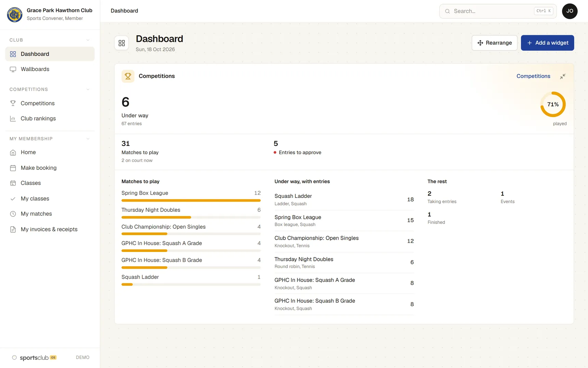Select Squash Ladder under way row
588x368 pixels.
click(x=344, y=200)
